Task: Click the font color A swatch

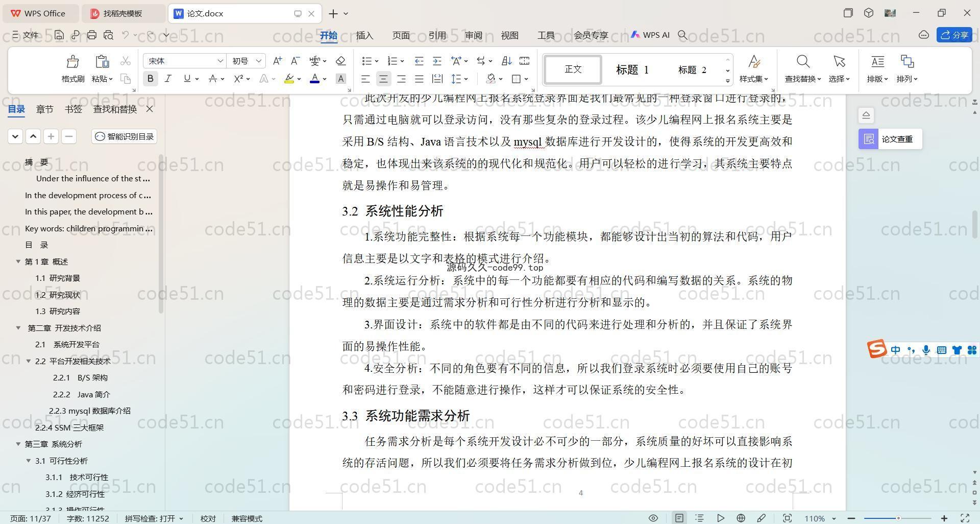Action: click(315, 79)
